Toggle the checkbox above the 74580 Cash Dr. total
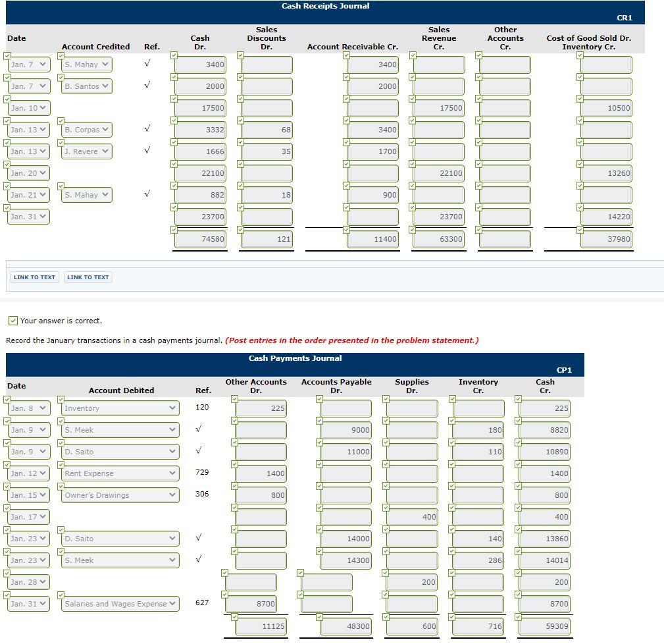The height and width of the screenshot is (644, 664). coord(174,229)
